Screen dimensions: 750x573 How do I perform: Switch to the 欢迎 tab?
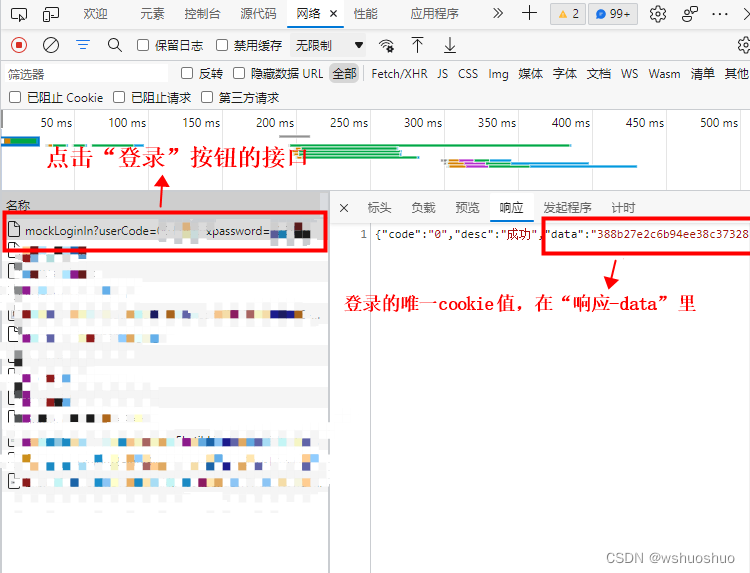[95, 14]
